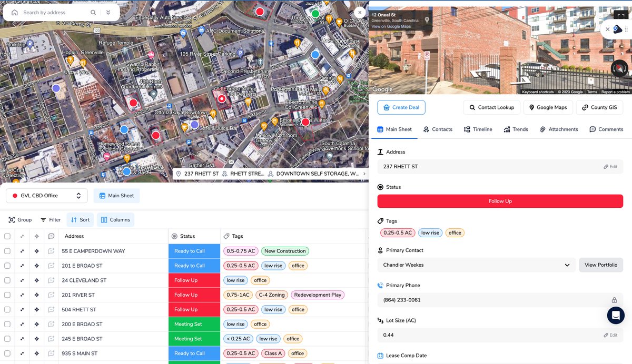Screen dimensions: 632x364
Task: Click Follow Up status for 24 CLEVELAND ST
Action: tap(194, 280)
